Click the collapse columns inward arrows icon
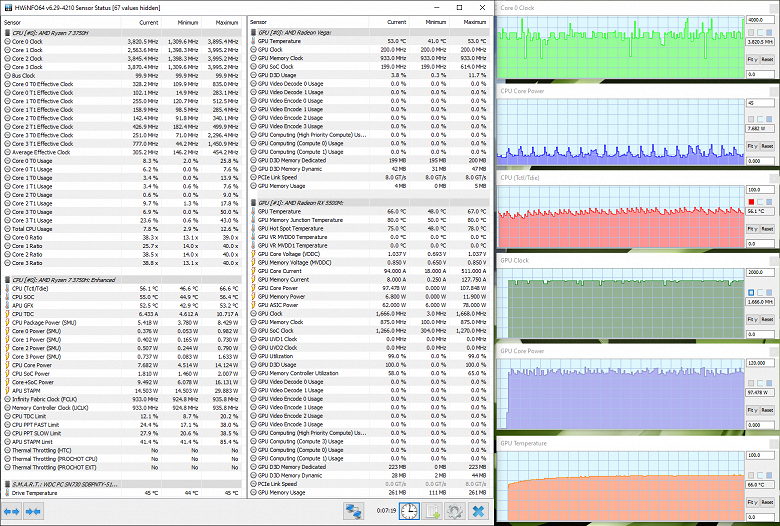This screenshot has width=780, height=526. [x=33, y=511]
